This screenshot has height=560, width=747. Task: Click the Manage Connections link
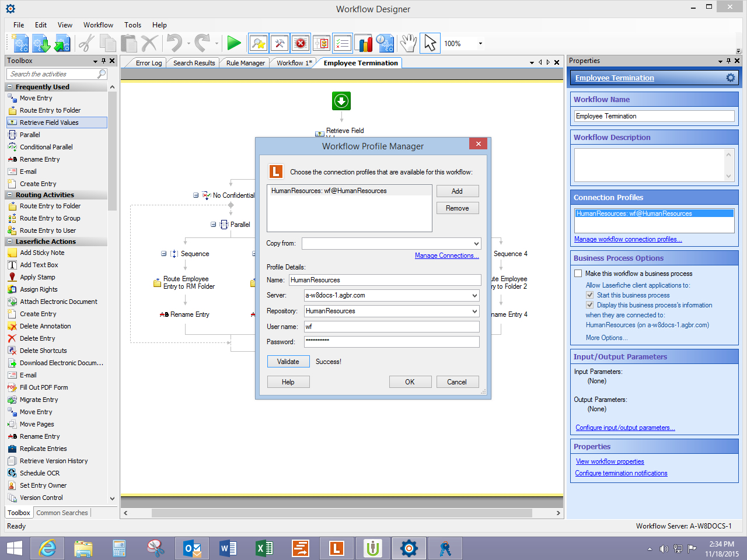click(x=446, y=256)
